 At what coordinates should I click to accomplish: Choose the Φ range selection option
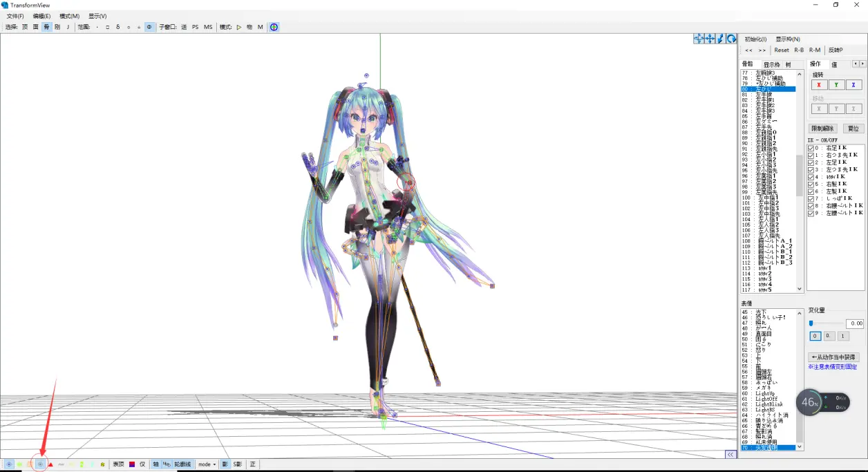150,27
